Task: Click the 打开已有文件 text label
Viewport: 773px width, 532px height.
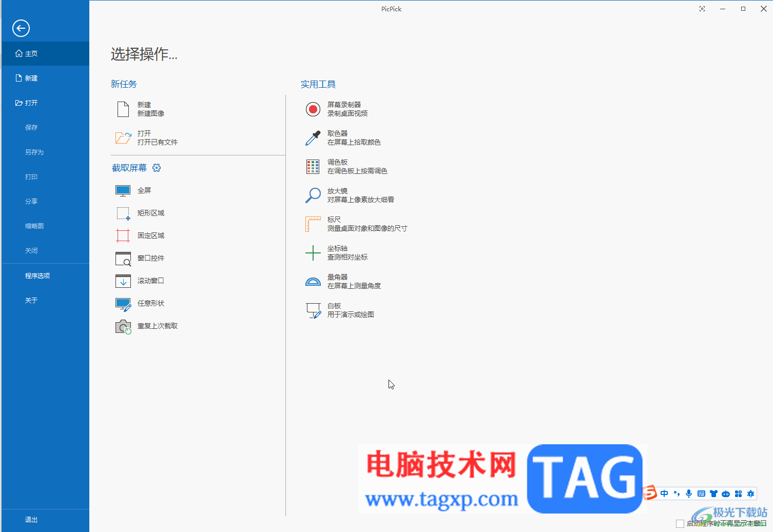Action: tap(158, 142)
